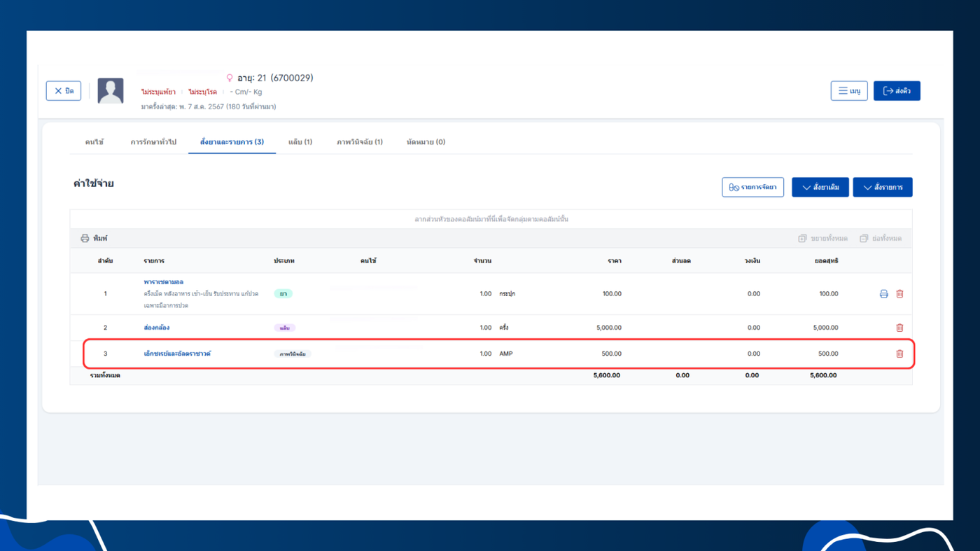This screenshot has height=551, width=980.
Task: Open the แล็บ (1) tab
Action: pos(300,142)
